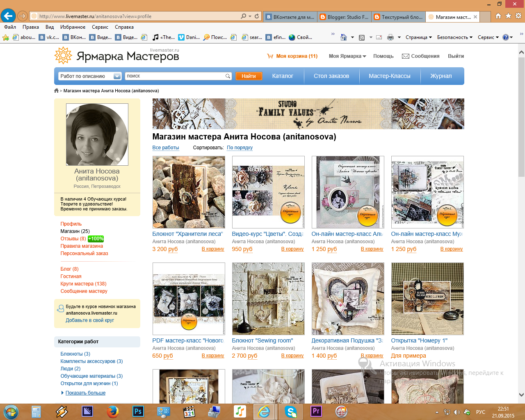Click the envelope messages icon
This screenshot has width=525, height=420.
click(x=406, y=56)
